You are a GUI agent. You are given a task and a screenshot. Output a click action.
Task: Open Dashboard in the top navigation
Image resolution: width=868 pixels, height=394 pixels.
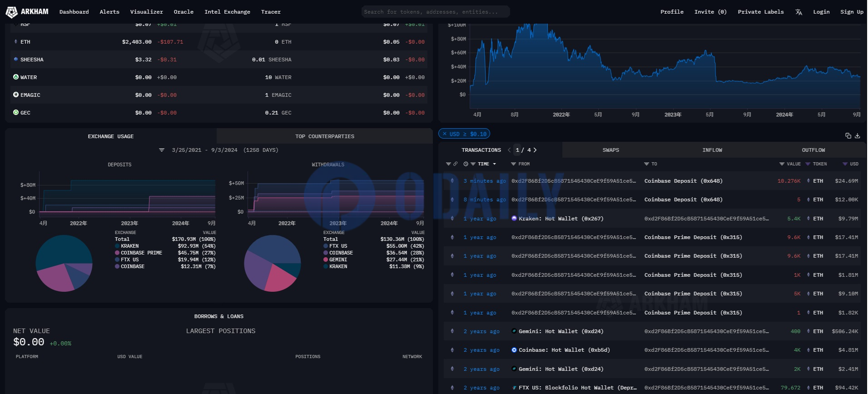tap(74, 12)
